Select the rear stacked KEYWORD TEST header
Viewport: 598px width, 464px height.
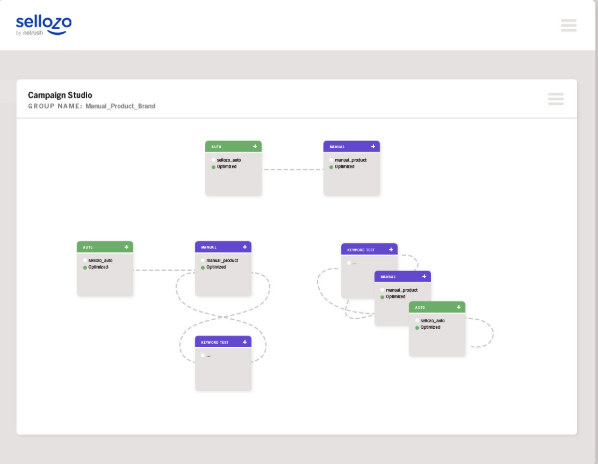(x=369, y=249)
